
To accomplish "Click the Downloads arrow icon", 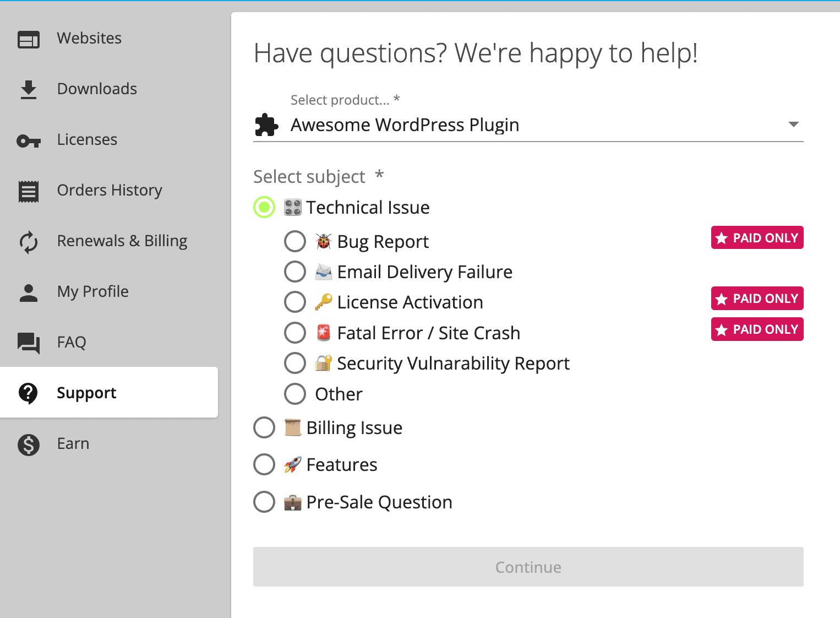I will [x=29, y=90].
